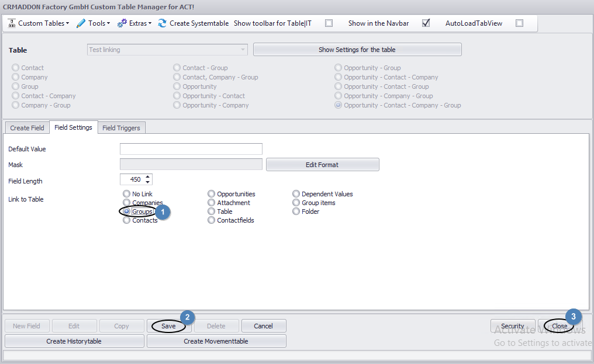Click the Create Movementtable button
Viewport: 594px width, 364px height.
pos(216,341)
